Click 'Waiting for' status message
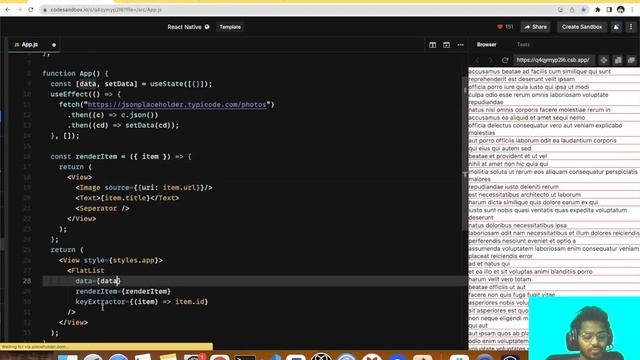Screen dimensions: 640x360 [35, 347]
